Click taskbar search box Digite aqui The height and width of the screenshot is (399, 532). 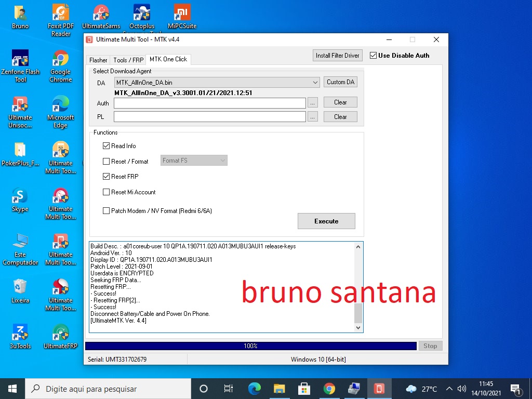click(x=108, y=389)
